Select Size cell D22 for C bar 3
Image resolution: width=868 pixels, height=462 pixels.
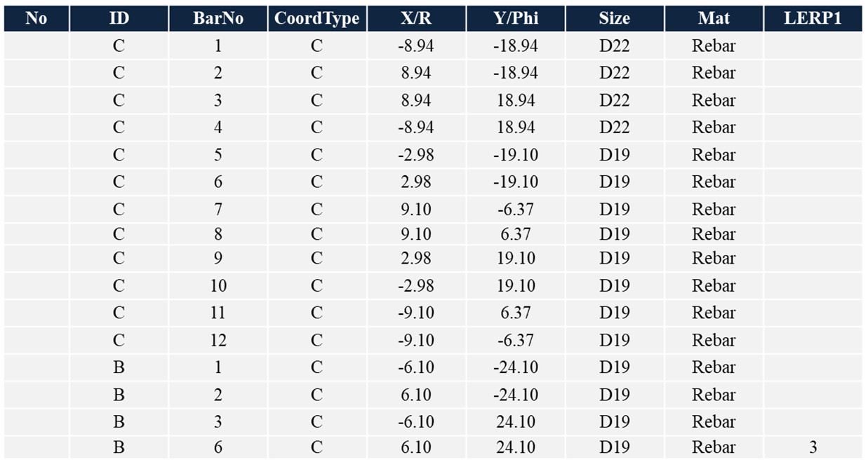[x=615, y=100]
